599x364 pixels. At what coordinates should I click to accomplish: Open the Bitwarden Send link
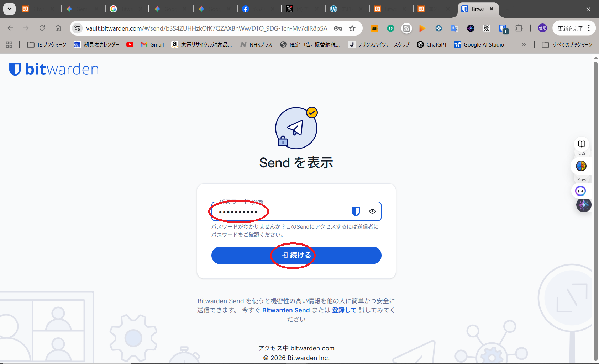(286, 310)
